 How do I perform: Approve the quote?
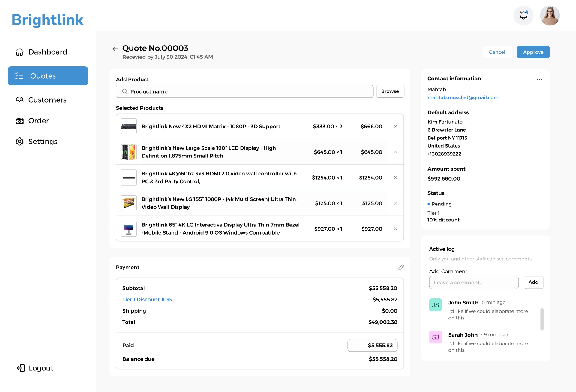533,52
